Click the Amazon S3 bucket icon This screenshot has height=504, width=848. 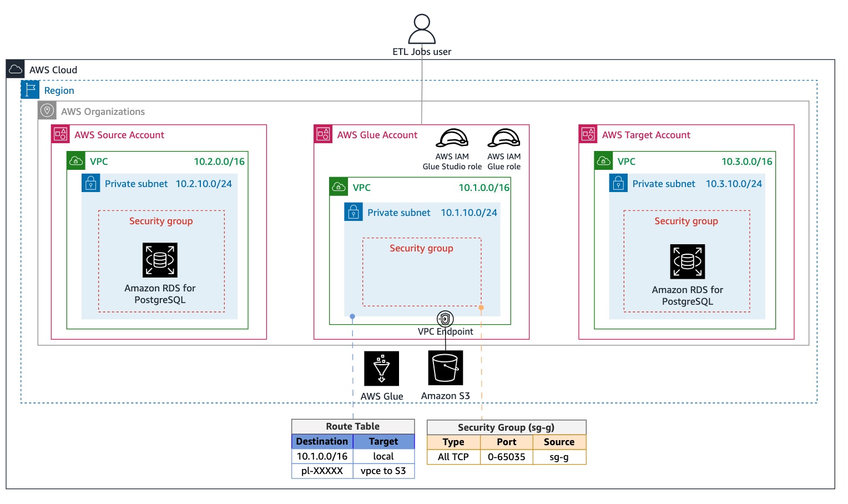pos(445,367)
